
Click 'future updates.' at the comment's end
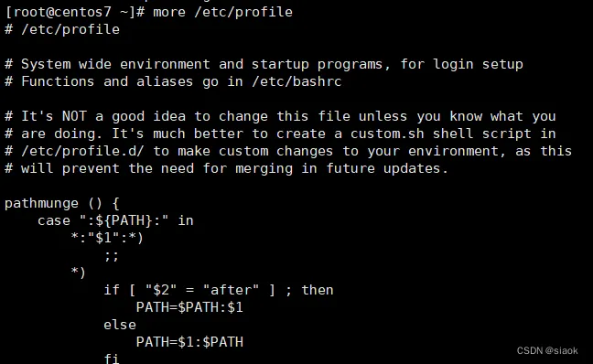pos(387,168)
